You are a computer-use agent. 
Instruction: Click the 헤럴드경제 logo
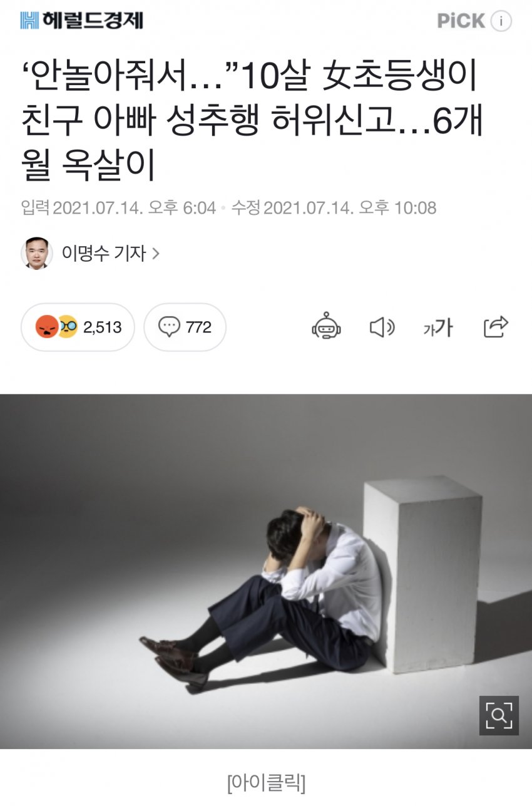[x=81, y=21]
